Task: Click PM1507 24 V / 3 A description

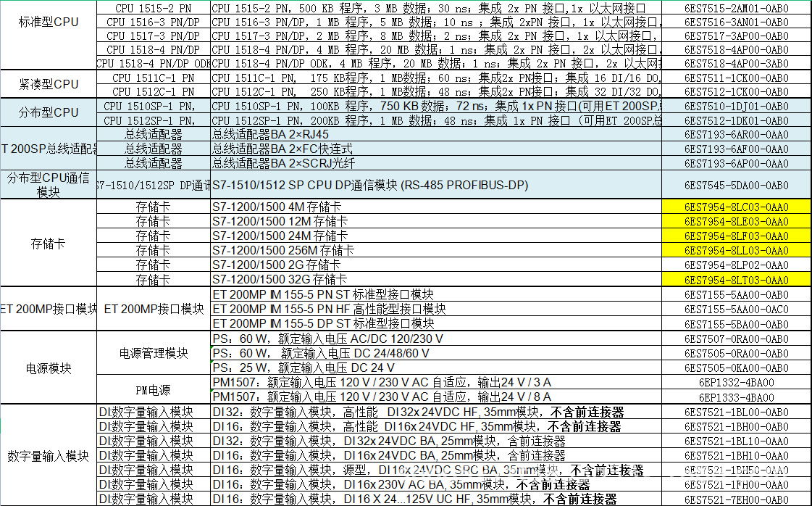Action: (436, 383)
